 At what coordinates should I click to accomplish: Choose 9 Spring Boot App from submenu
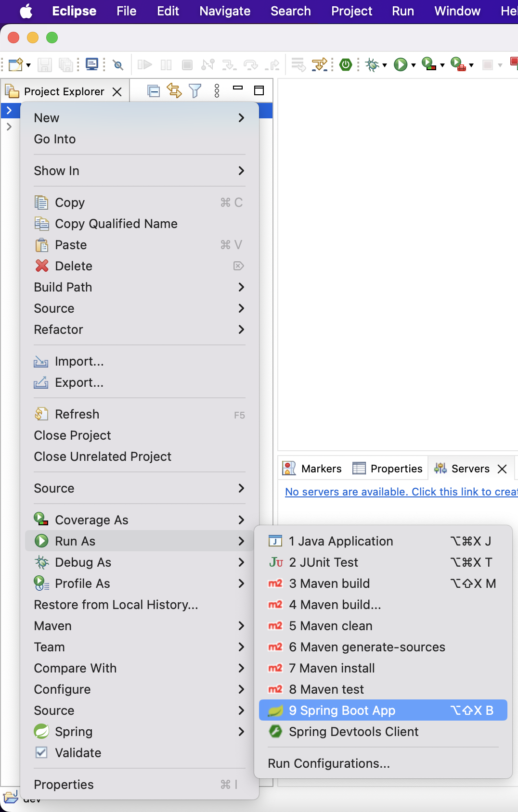coord(342,710)
